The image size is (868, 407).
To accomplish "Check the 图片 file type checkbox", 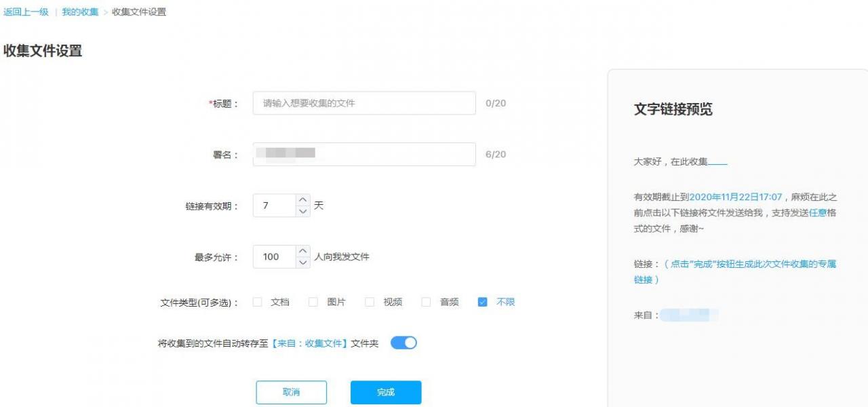I will [313, 303].
